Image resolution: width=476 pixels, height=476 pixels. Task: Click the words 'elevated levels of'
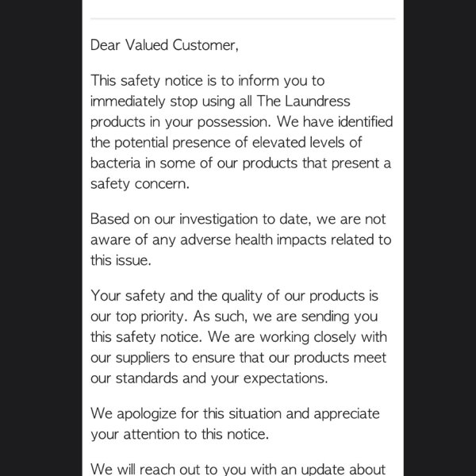coord(307,142)
